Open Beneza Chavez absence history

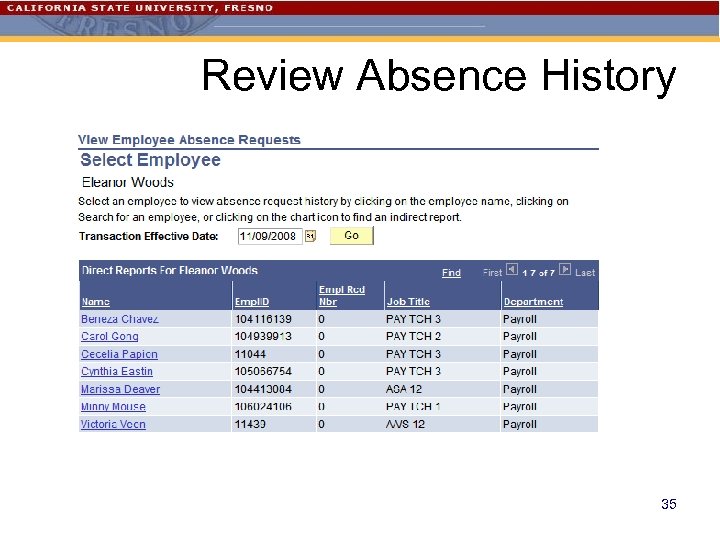pos(120,319)
